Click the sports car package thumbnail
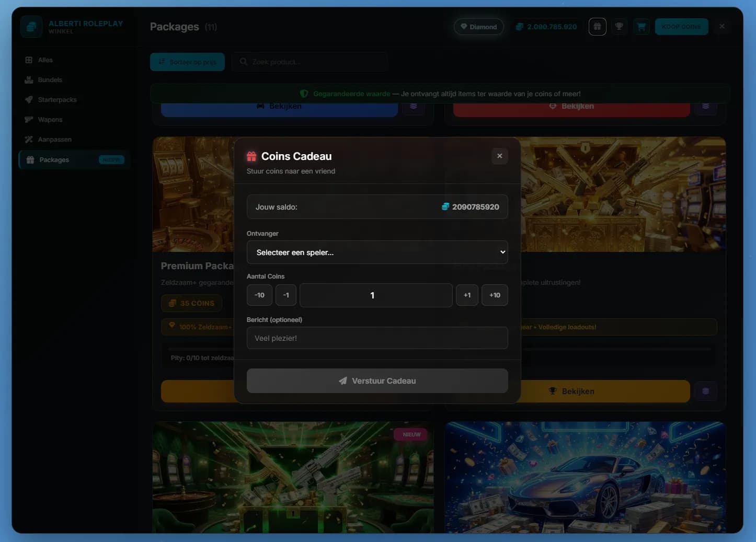The width and height of the screenshot is (756, 542). [585, 477]
